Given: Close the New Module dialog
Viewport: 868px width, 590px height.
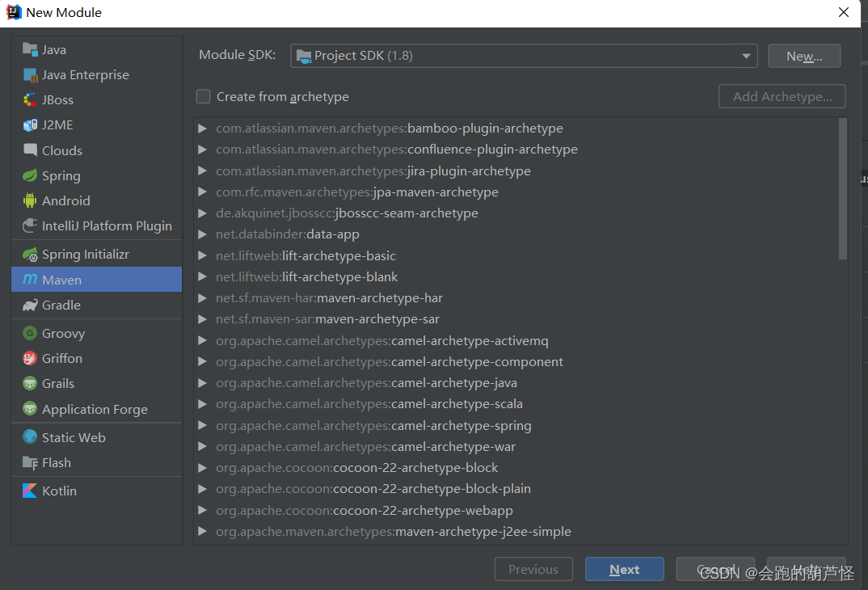Looking at the screenshot, I should [843, 12].
